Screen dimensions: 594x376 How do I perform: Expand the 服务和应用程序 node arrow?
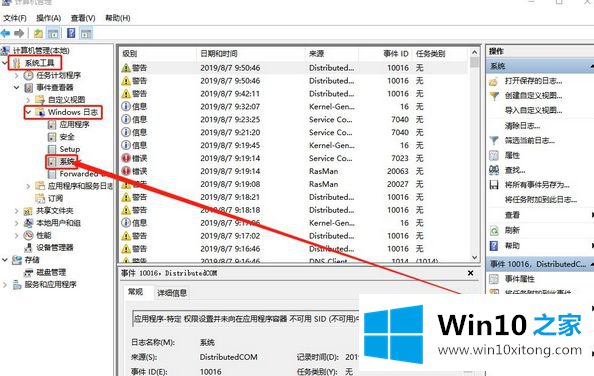5,284
